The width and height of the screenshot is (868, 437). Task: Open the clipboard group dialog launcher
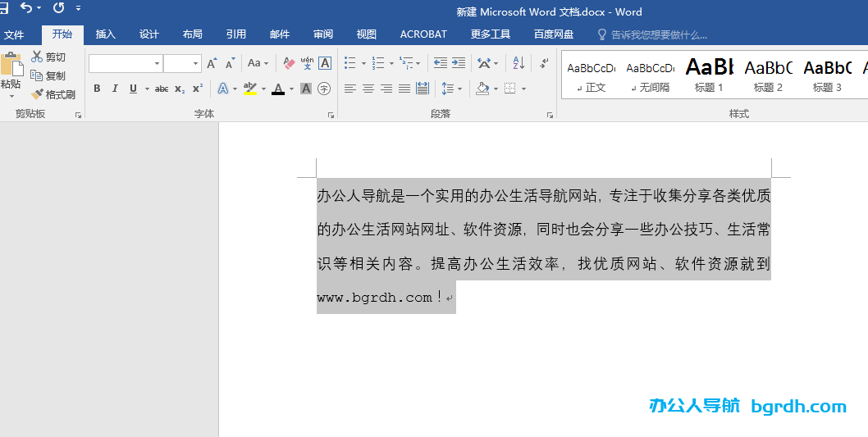[78, 115]
